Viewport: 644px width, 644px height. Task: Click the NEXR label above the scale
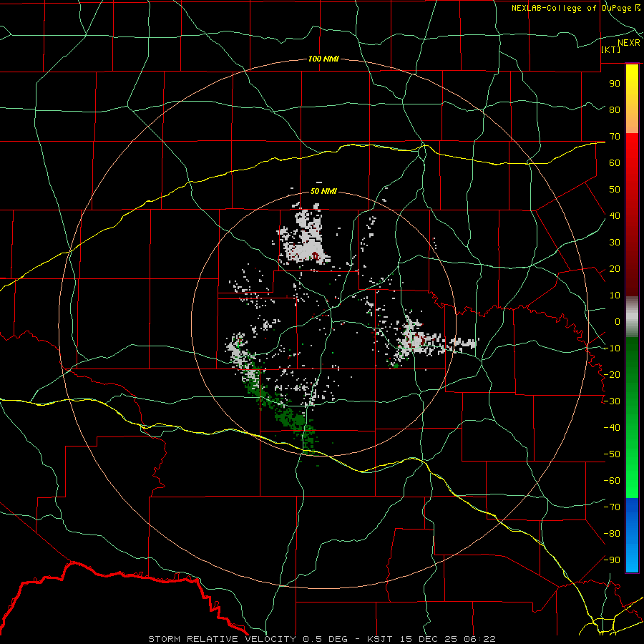tap(628, 43)
